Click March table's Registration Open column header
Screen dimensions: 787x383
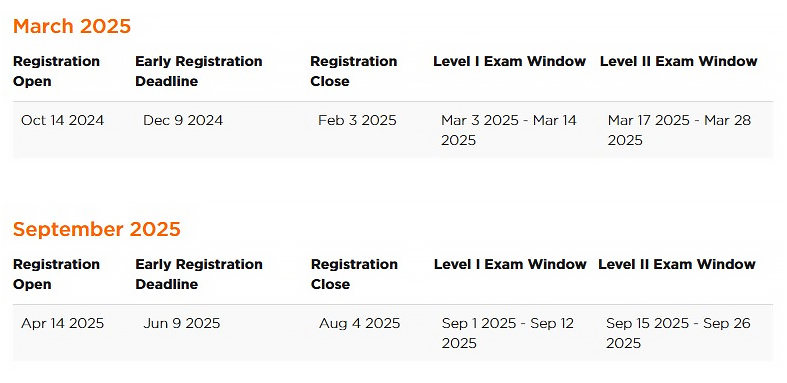click(x=56, y=71)
